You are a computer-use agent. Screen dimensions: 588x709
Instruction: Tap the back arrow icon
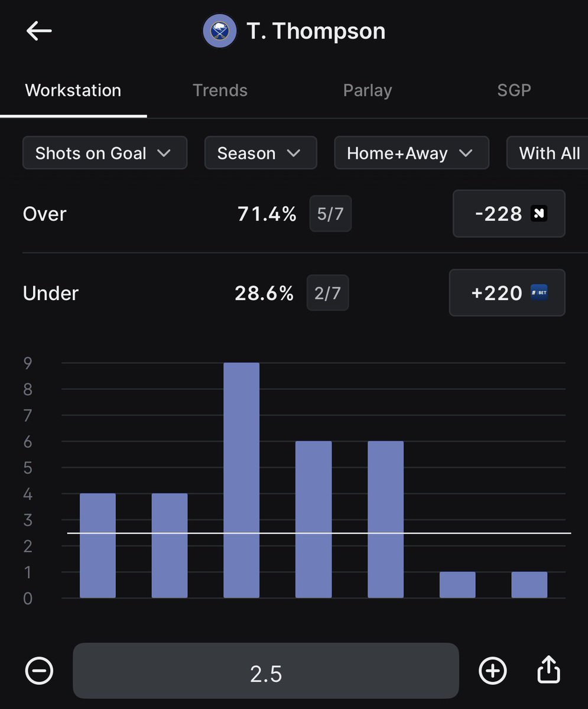coord(39,31)
